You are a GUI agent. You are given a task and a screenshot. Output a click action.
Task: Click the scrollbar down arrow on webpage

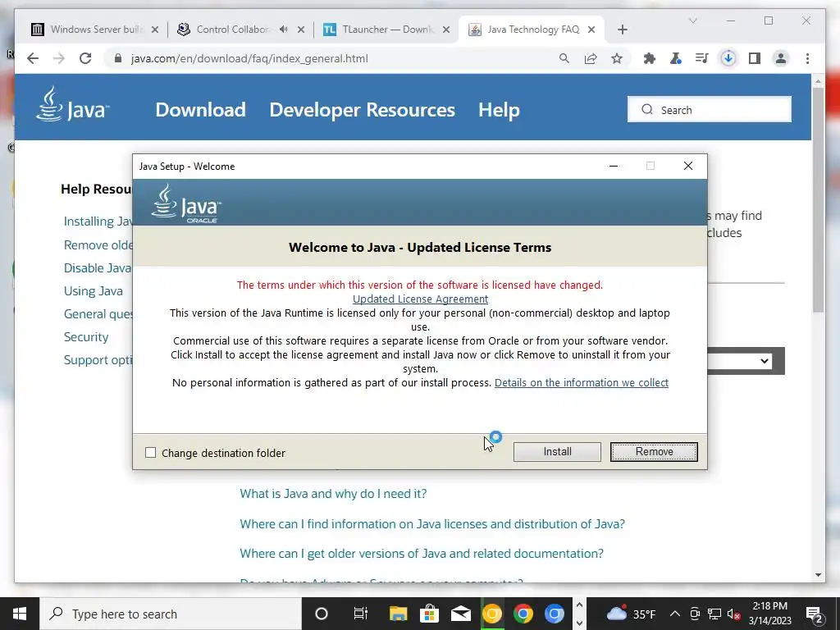click(818, 575)
